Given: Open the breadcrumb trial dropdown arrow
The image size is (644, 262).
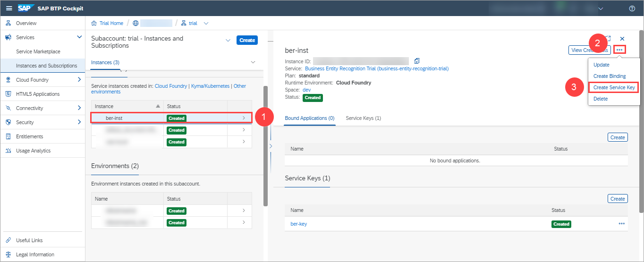Looking at the screenshot, I should point(206,23).
